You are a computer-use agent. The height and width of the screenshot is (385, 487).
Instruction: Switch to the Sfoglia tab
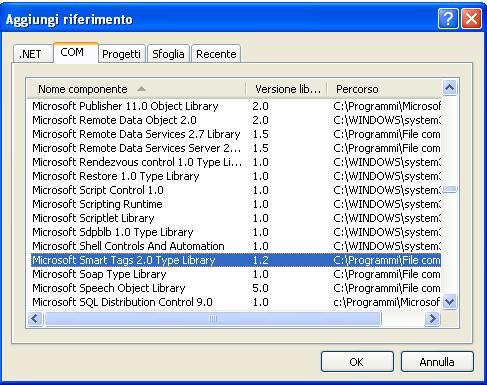point(168,54)
